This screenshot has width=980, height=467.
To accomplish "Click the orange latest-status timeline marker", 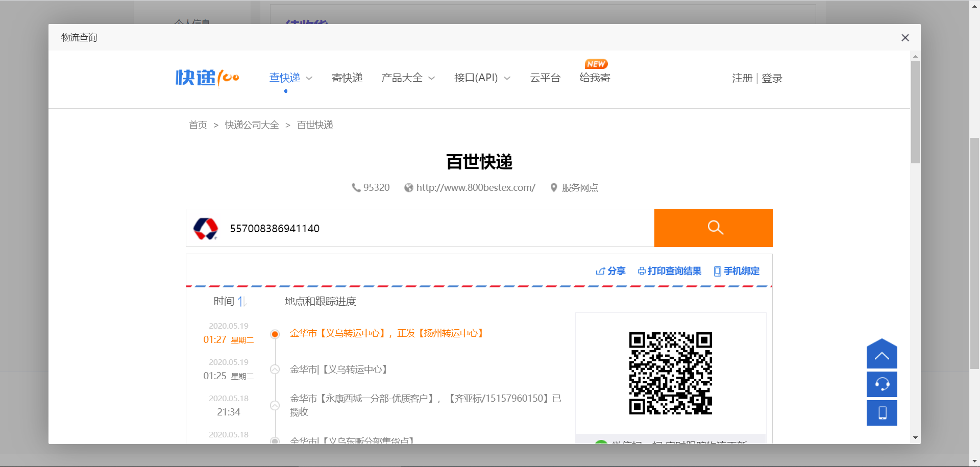I will (x=275, y=334).
